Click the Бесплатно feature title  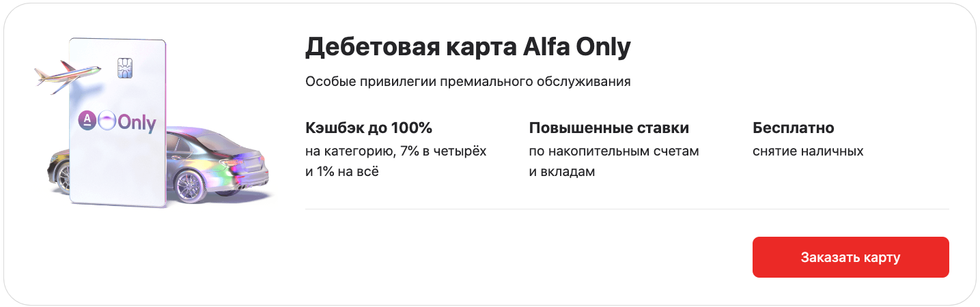tap(794, 128)
